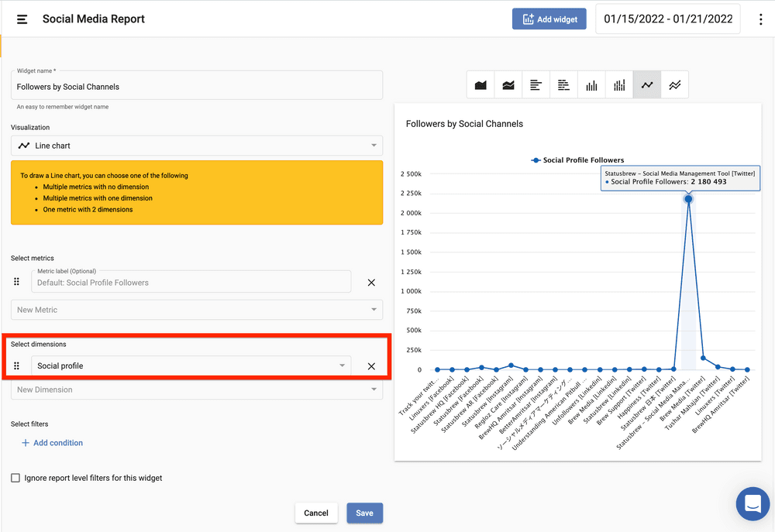This screenshot has height=532, width=775.
Task: Select the multi-line chart icon
Action: pos(675,85)
